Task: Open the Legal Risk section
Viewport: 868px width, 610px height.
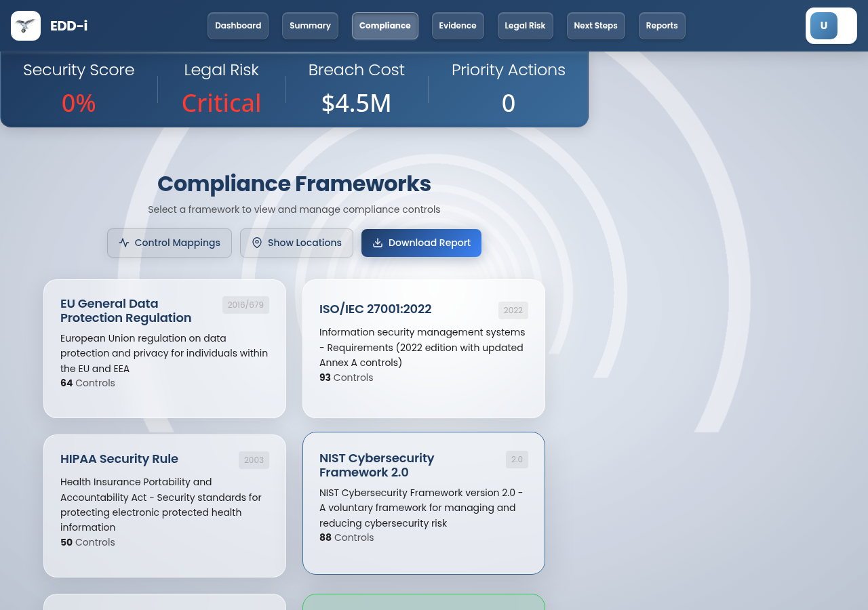Action: [x=525, y=26]
